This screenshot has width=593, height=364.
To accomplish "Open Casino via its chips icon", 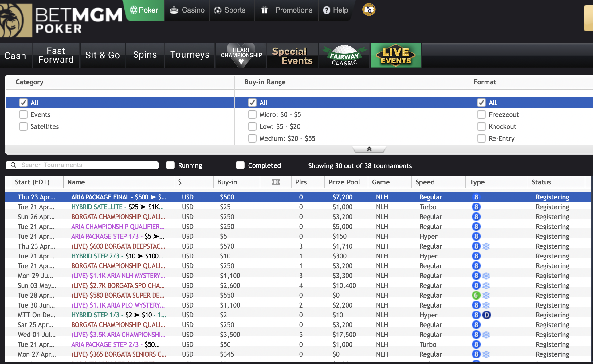I will coord(174,10).
